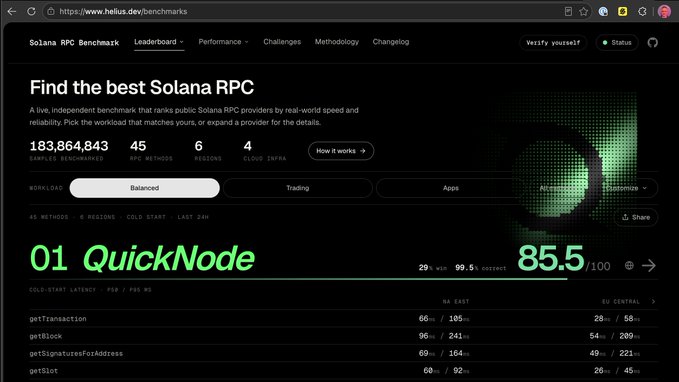Click the 29% win value
Image resolution: width=679 pixels, height=382 pixels.
pyautogui.click(x=432, y=268)
